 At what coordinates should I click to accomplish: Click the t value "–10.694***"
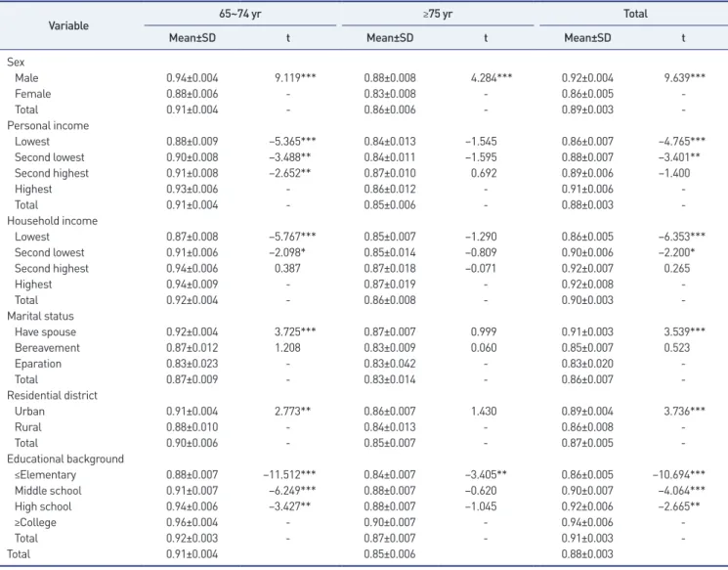click(x=679, y=475)
